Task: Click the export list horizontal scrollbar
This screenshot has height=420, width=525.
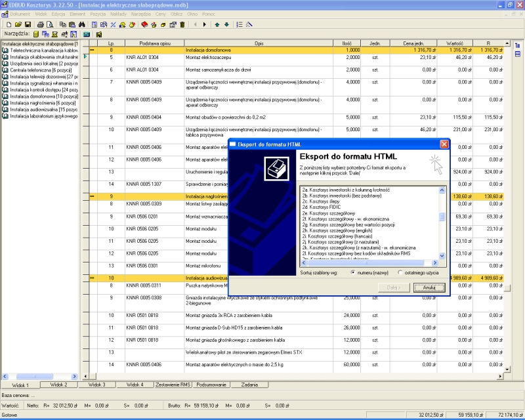Action: [x=367, y=262]
